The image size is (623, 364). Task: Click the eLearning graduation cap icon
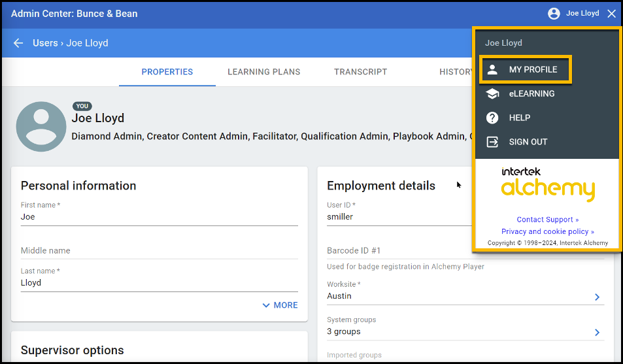tap(493, 94)
